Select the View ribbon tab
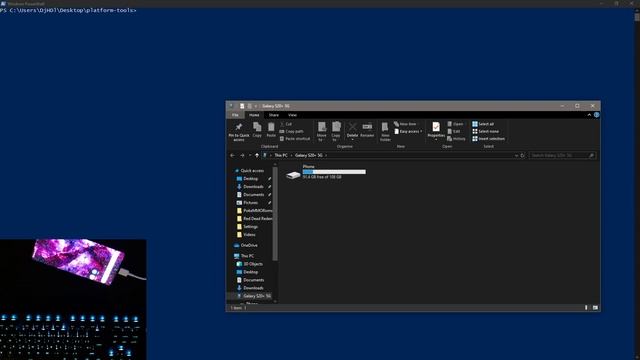This screenshot has width=640, height=360. (x=292, y=115)
